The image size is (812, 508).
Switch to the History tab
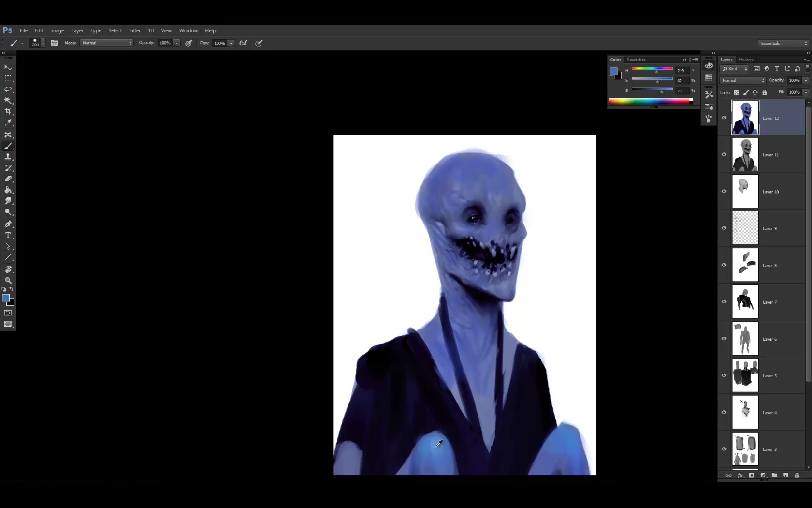click(x=746, y=59)
